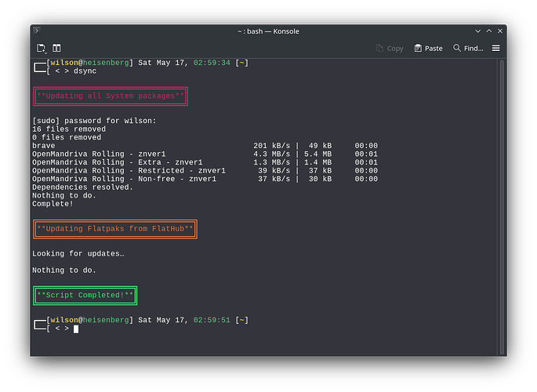This screenshot has width=537, height=392.
Task: Click the Copy toolbar button
Action: [390, 49]
